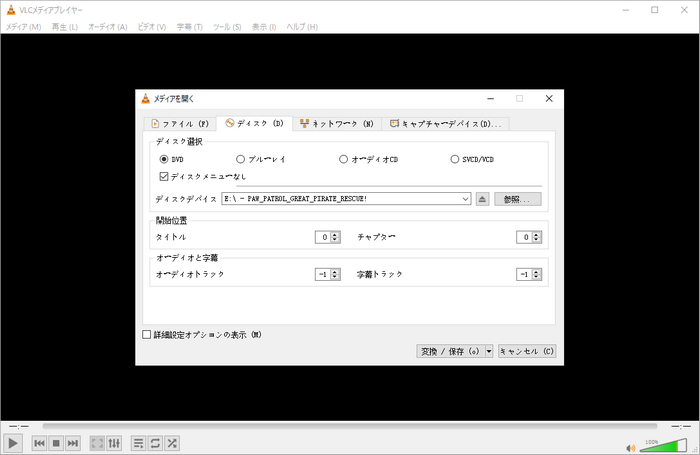The image size is (700, 455).
Task: Open the arrow beside 変換 / 保存
Action: pos(489,351)
